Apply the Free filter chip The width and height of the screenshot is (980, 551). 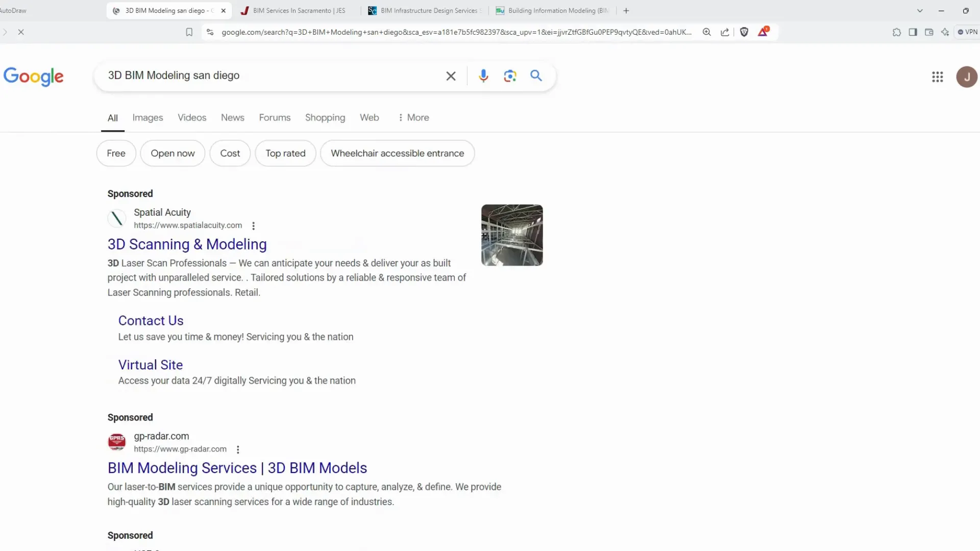click(x=116, y=154)
